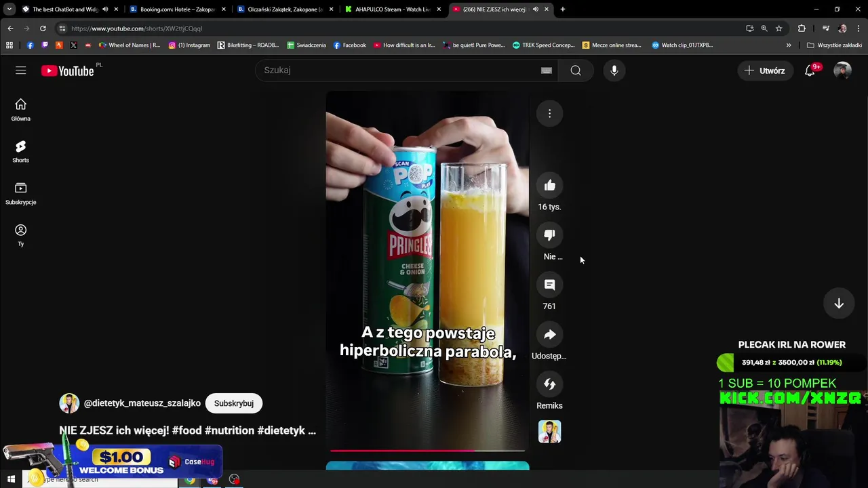Open the browser extensions puzzle icon
The image size is (868, 488).
tap(802, 28)
